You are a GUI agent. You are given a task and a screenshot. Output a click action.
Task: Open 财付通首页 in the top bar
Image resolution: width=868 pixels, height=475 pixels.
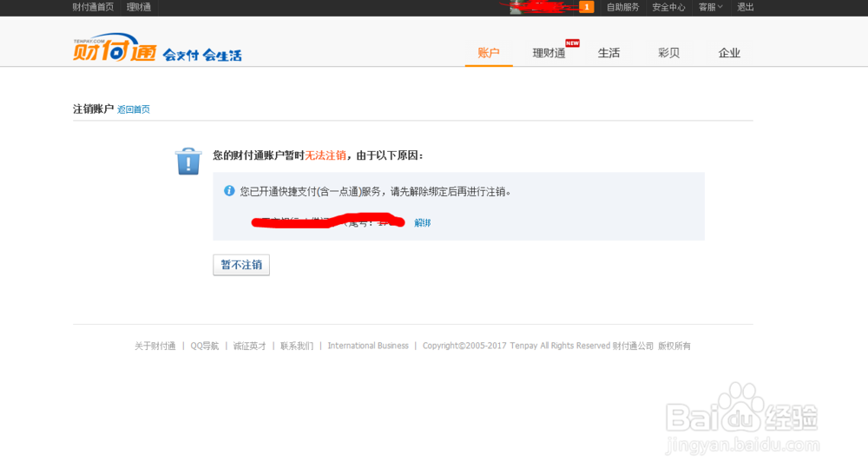tap(93, 7)
